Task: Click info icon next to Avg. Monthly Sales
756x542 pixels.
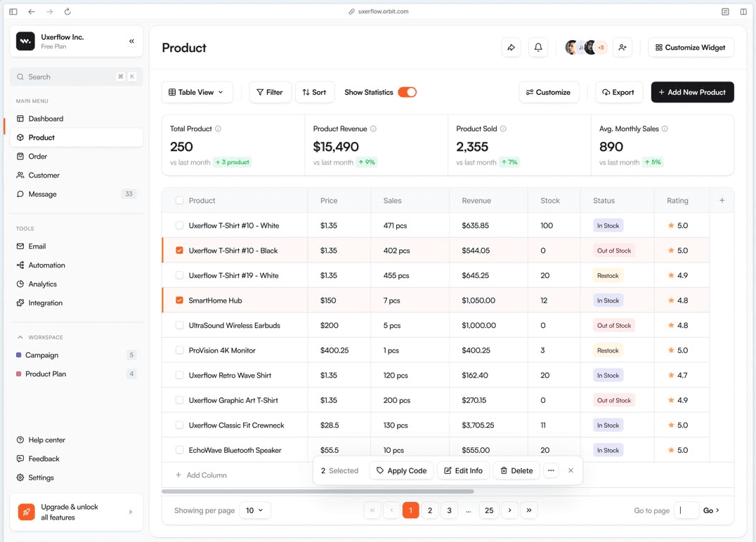Action: coord(665,128)
